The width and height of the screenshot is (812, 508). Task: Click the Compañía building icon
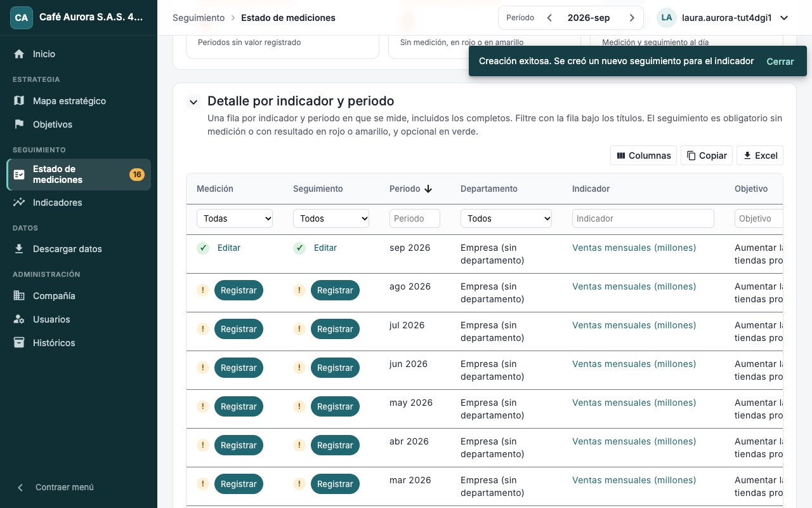[x=19, y=296]
